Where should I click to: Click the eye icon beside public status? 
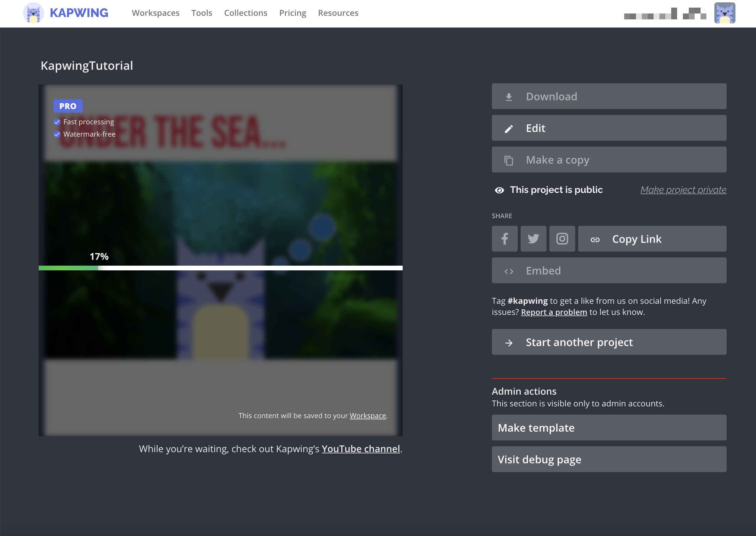[499, 190]
